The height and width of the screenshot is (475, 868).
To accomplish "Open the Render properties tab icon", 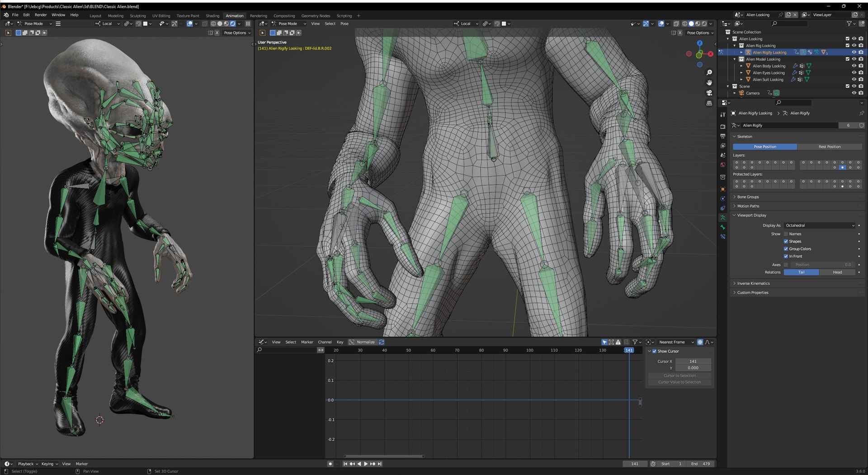I will [722, 127].
